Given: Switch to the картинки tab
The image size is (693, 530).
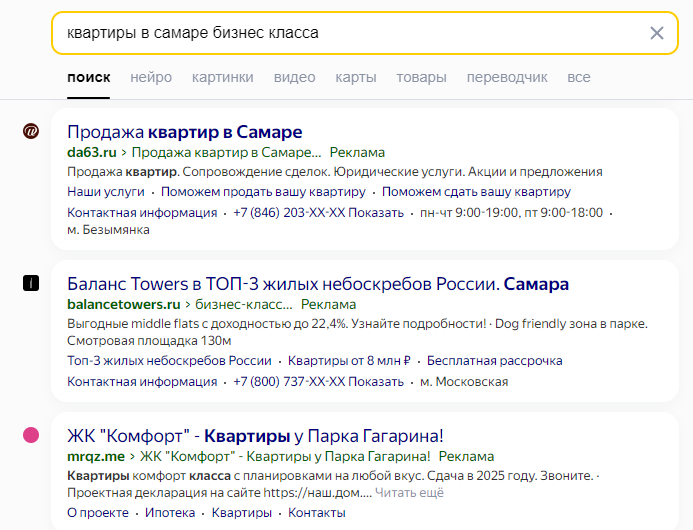Looking at the screenshot, I should (223, 77).
